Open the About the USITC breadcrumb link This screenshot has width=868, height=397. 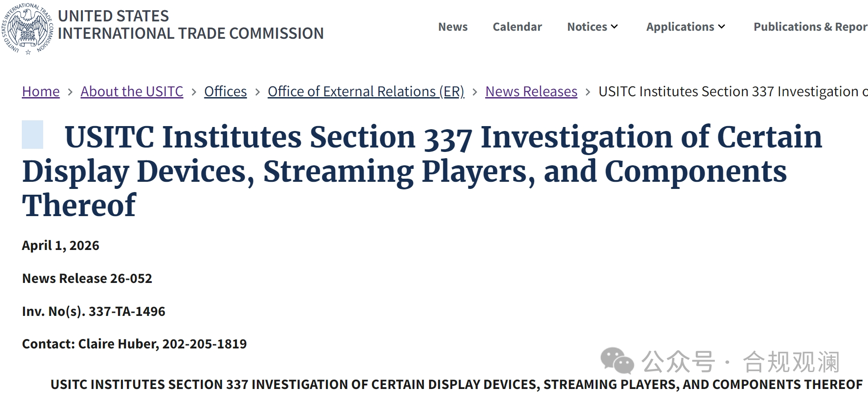132,91
